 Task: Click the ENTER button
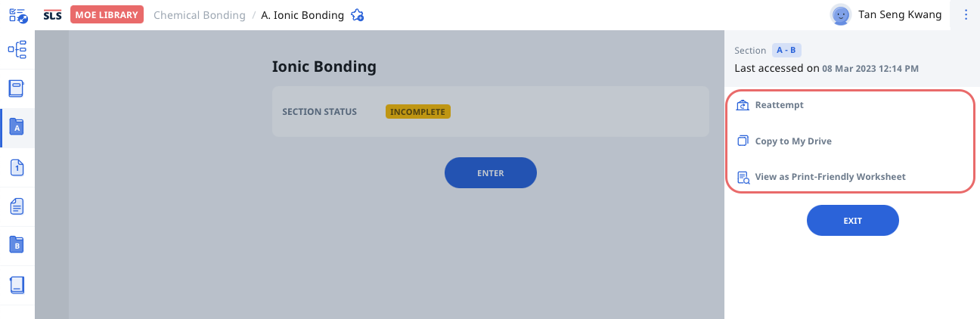(x=490, y=173)
